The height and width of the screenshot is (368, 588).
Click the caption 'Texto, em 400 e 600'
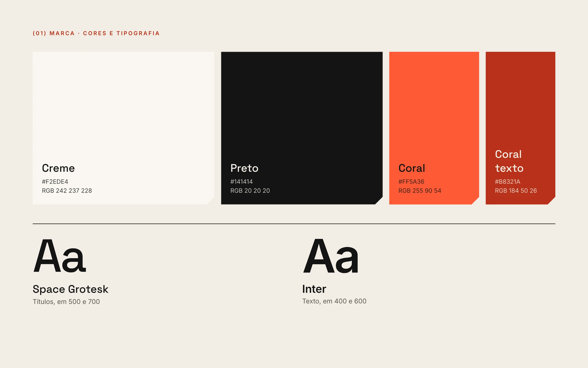point(334,301)
